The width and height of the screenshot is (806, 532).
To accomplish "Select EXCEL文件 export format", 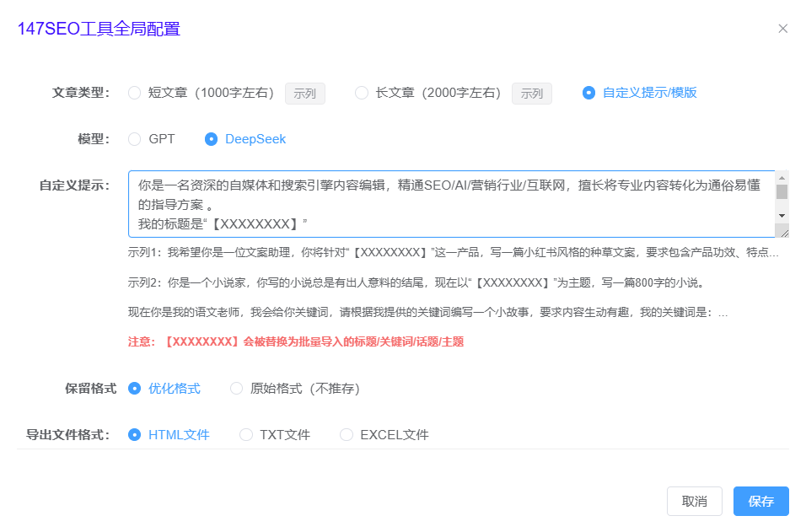I will point(346,434).
